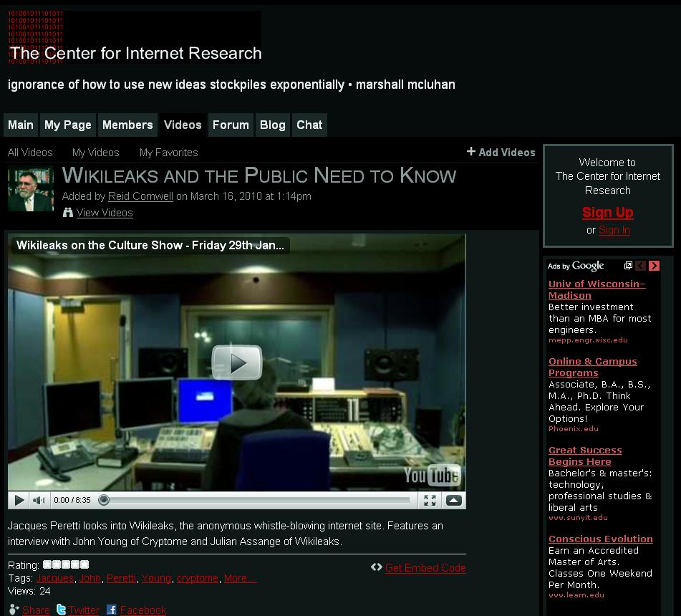Open the Members tab
Image resolution: width=681 pixels, height=616 pixels.
point(127,125)
